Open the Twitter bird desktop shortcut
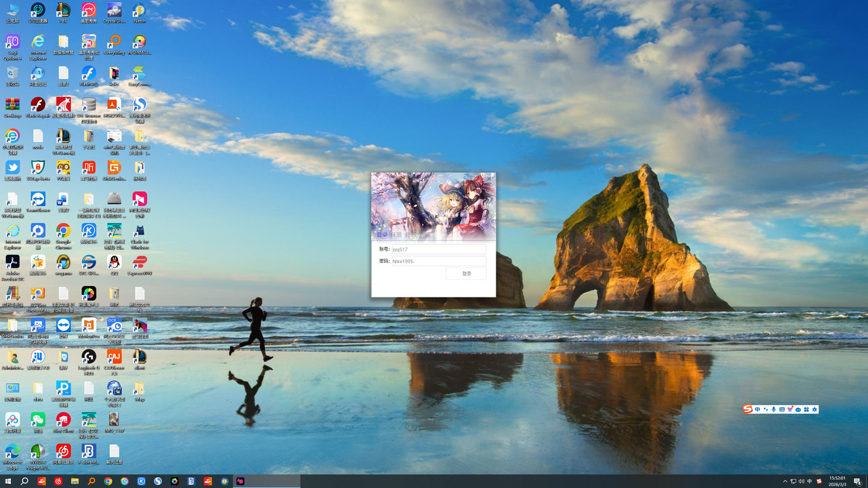The width and height of the screenshot is (868, 488). point(12,170)
